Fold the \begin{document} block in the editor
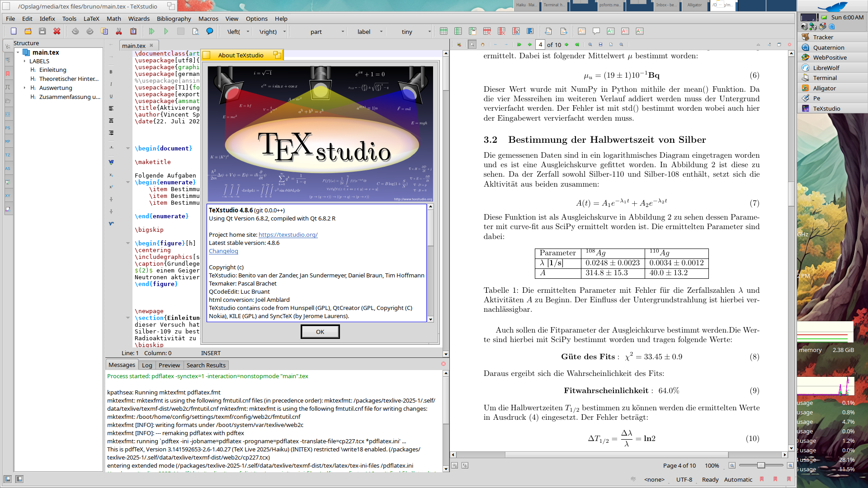Viewport: 868px width, 488px height. click(x=128, y=148)
